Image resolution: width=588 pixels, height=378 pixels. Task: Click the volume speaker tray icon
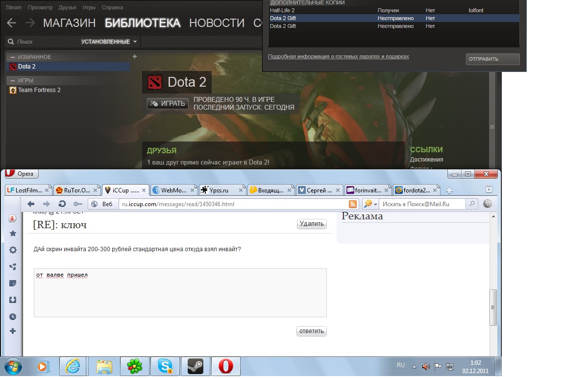(425, 366)
